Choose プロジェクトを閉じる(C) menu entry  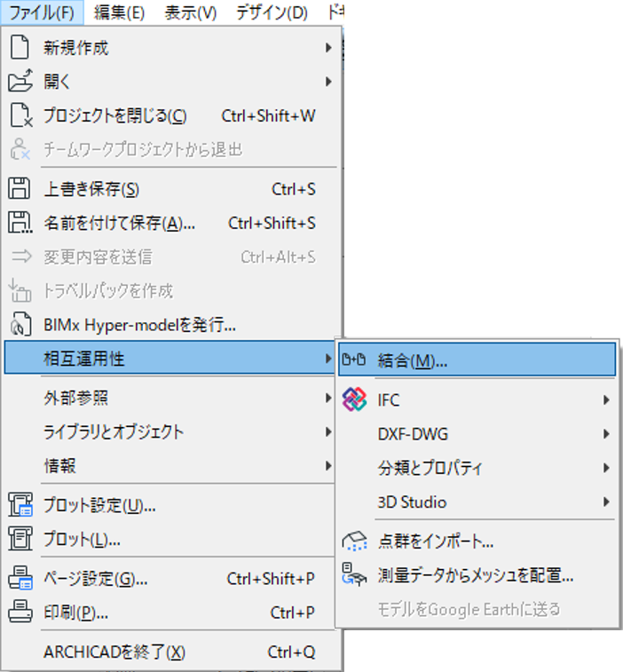(171, 115)
